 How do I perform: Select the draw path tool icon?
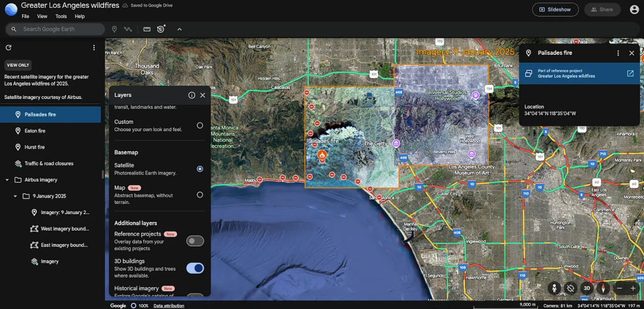coord(128,29)
